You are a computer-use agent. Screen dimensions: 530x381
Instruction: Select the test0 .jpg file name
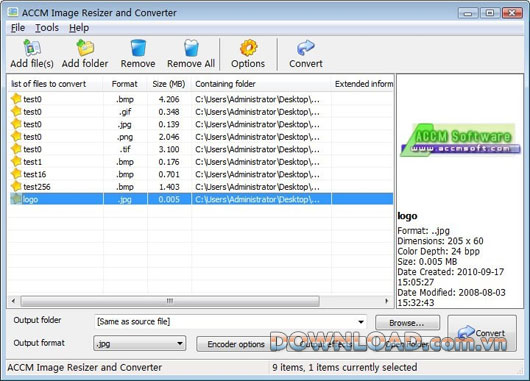click(32, 124)
